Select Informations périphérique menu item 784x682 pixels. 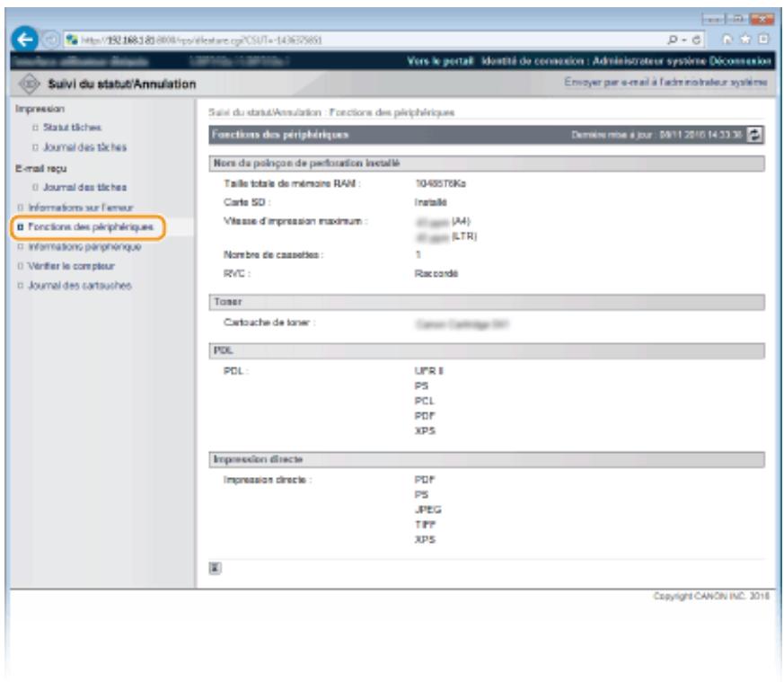click(84, 247)
